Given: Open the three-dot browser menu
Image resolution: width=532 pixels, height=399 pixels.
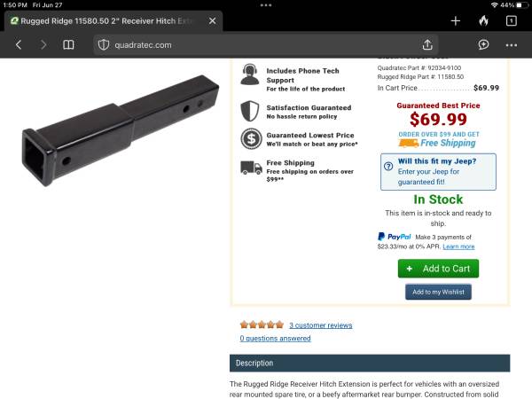Looking at the screenshot, I should pyautogui.click(x=512, y=45).
